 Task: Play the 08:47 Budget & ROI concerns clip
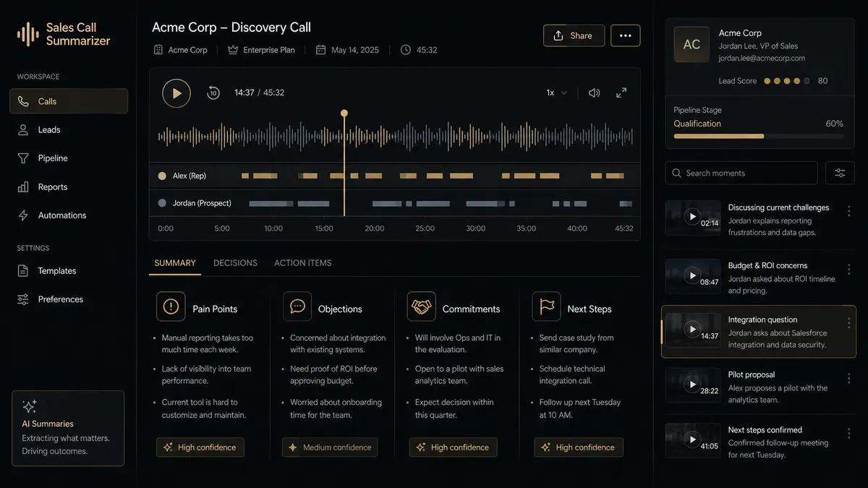[693, 275]
